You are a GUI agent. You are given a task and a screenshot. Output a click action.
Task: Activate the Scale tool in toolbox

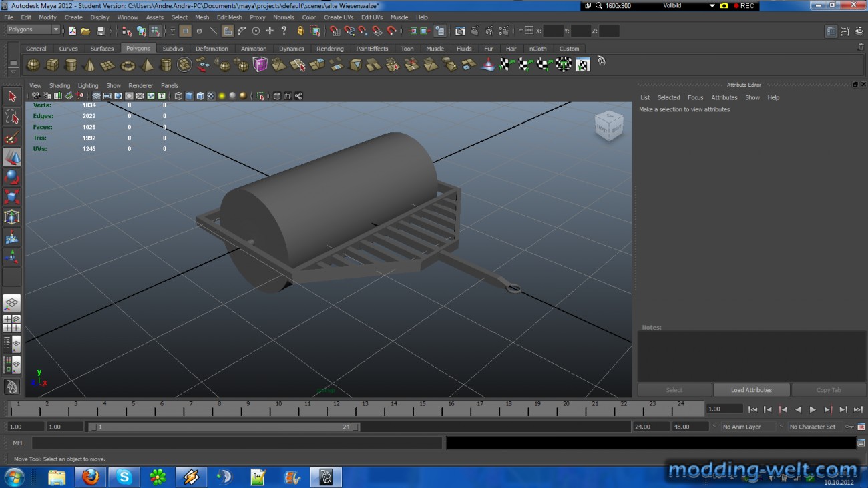[x=12, y=197]
